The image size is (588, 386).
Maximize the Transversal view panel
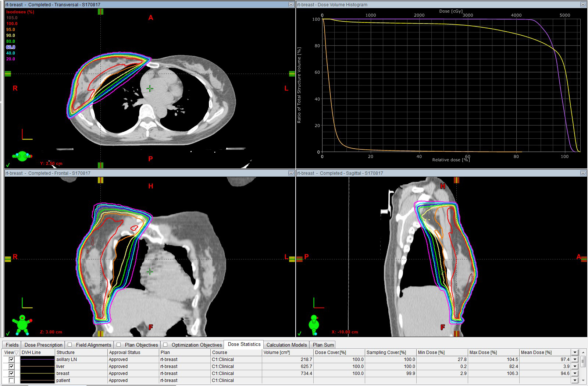tap(291, 5)
